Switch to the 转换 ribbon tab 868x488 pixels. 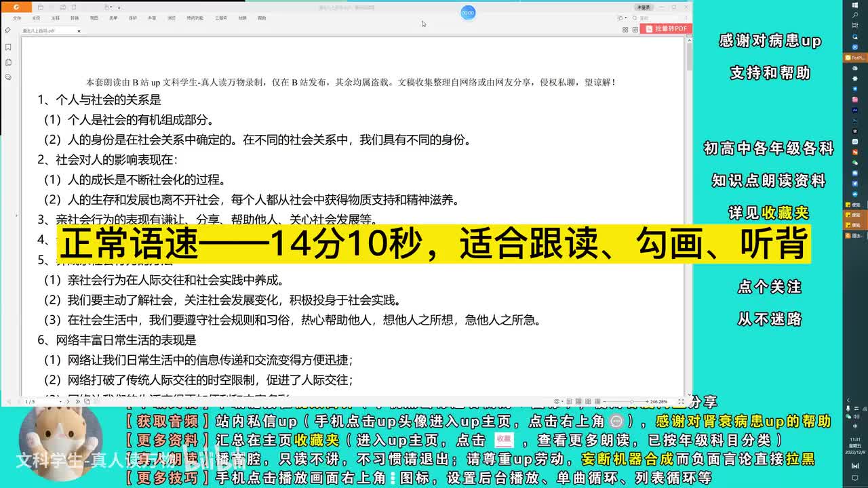(x=75, y=18)
